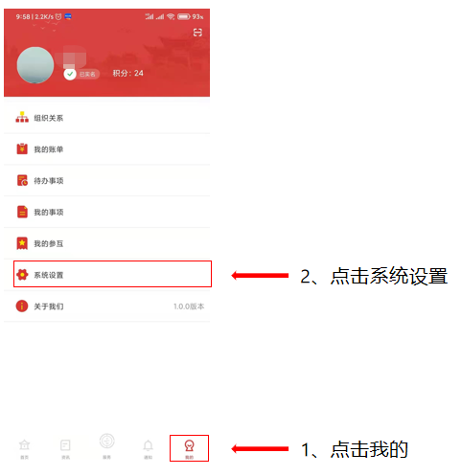Select the 关于我们 menu row label
This screenshot has width=461, height=476.
click(49, 306)
